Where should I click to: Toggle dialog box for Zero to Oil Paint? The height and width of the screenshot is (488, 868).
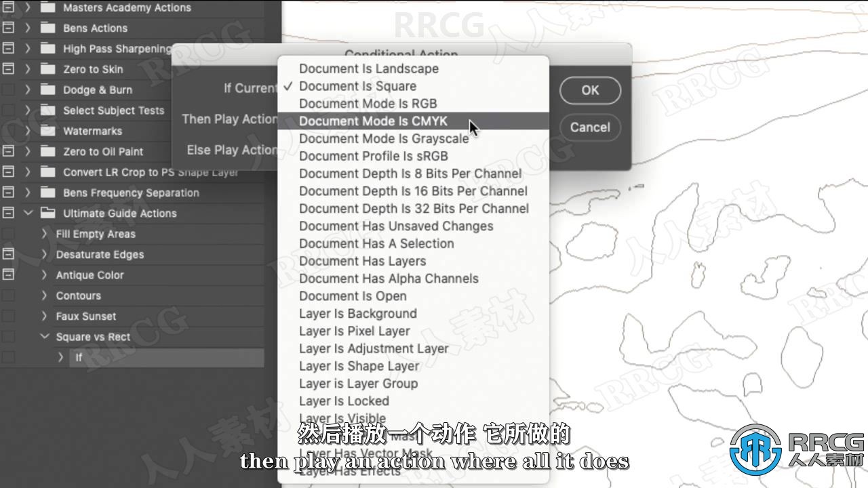[x=8, y=152]
